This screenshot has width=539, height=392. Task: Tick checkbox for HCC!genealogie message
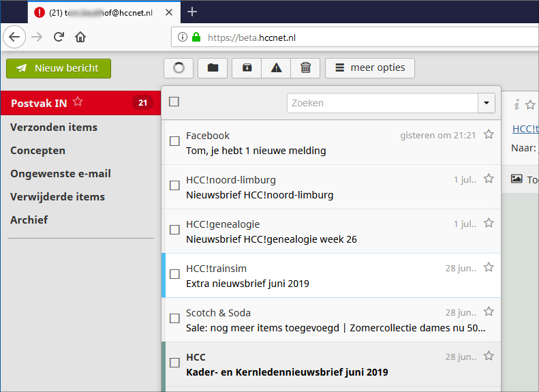(x=174, y=230)
